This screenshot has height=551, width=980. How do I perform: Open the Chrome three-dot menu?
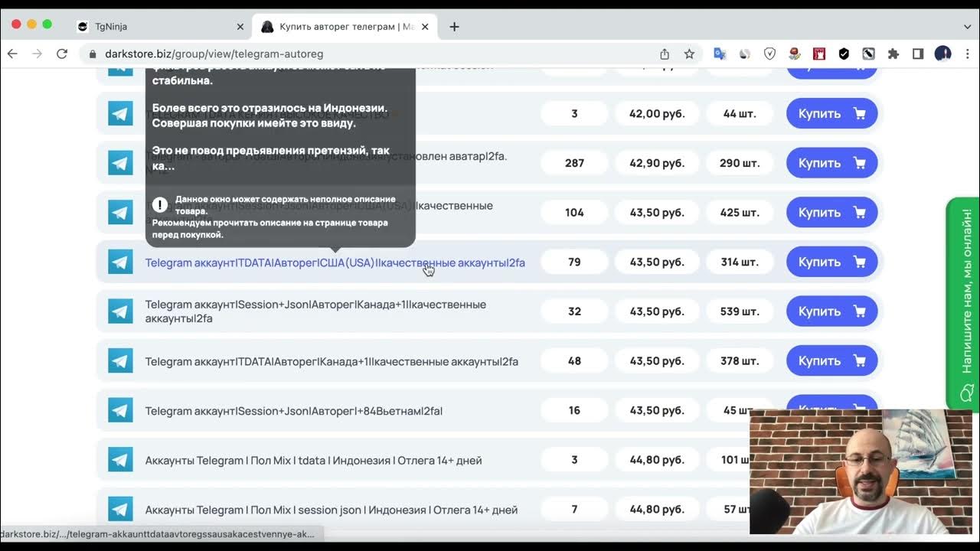tap(967, 54)
